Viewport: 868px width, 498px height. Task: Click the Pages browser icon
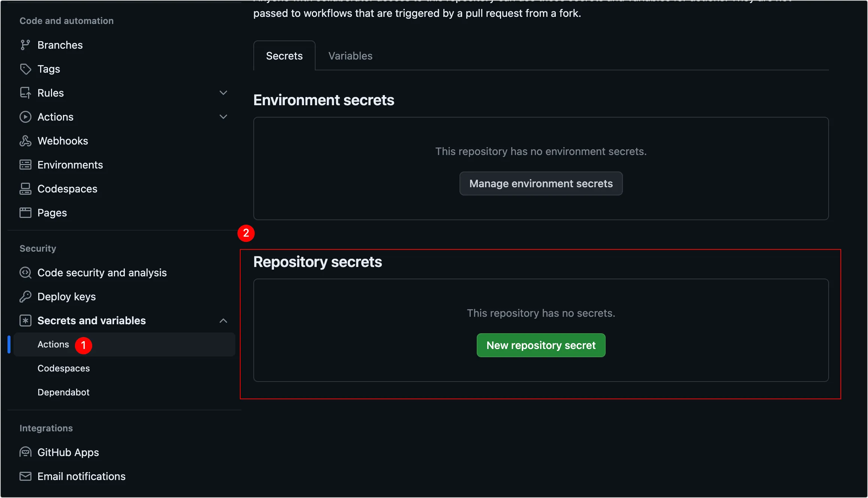coord(25,213)
